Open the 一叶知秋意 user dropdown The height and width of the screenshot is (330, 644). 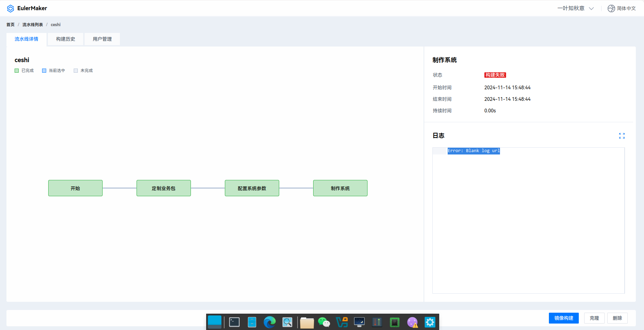(575, 8)
